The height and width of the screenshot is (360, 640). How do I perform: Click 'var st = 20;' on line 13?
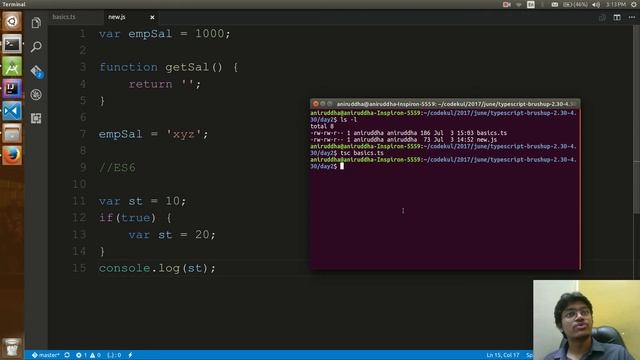[172, 235]
